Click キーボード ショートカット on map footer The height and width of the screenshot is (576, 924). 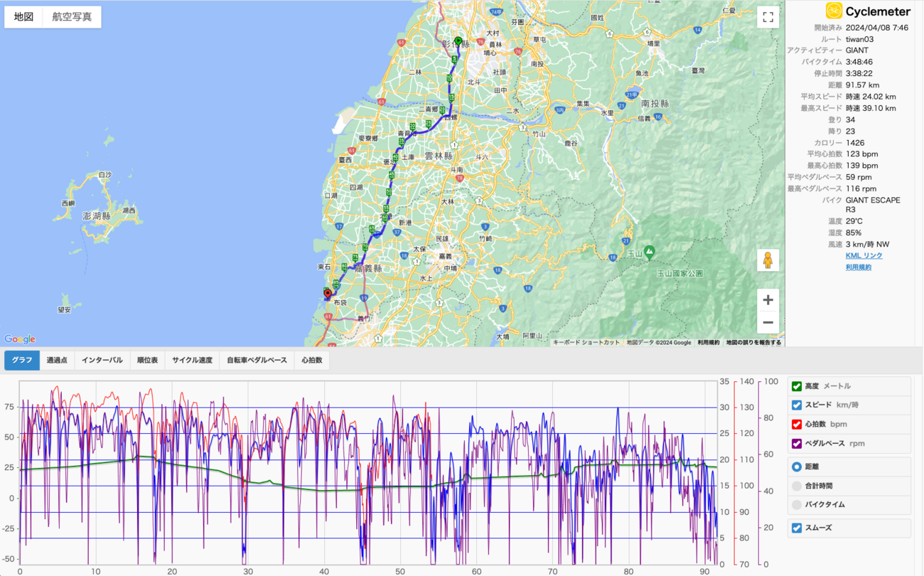tap(586, 343)
